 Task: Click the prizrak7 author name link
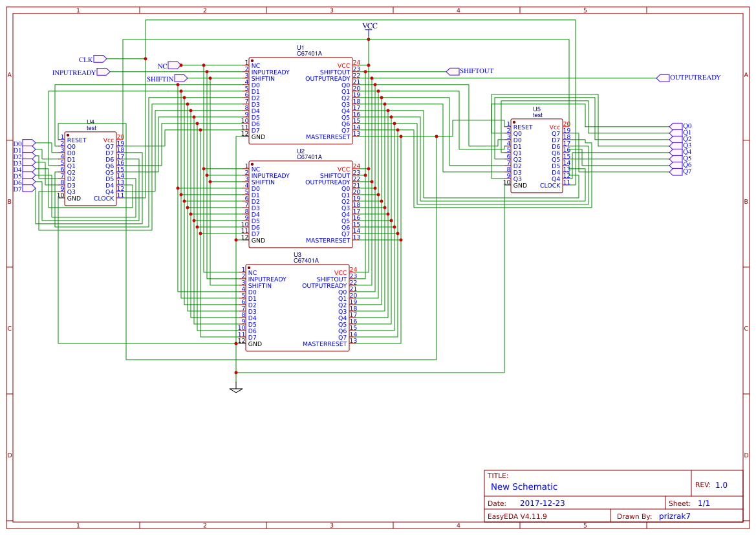(675, 516)
